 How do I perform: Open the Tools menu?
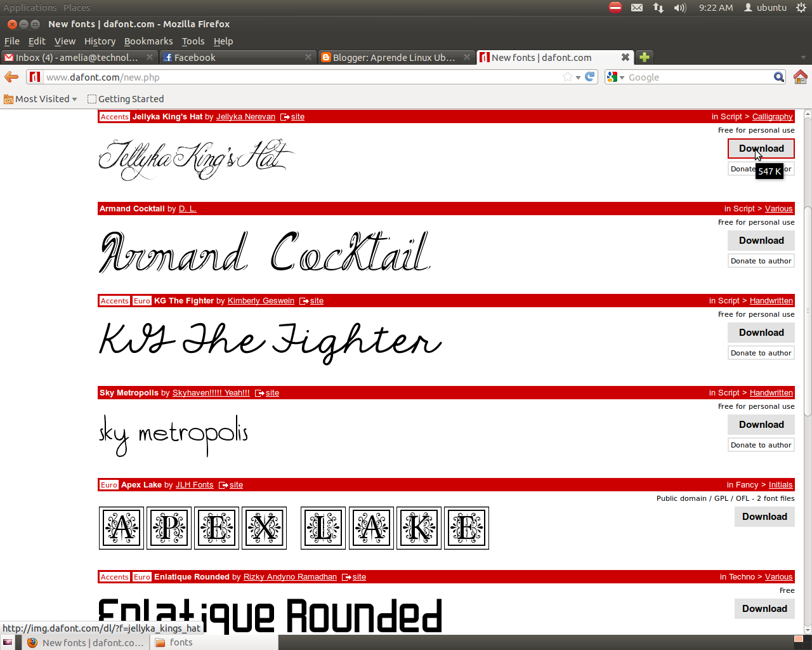[193, 41]
